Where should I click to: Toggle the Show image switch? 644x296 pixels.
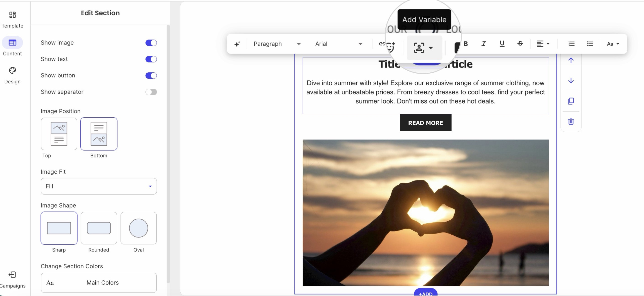point(151,43)
